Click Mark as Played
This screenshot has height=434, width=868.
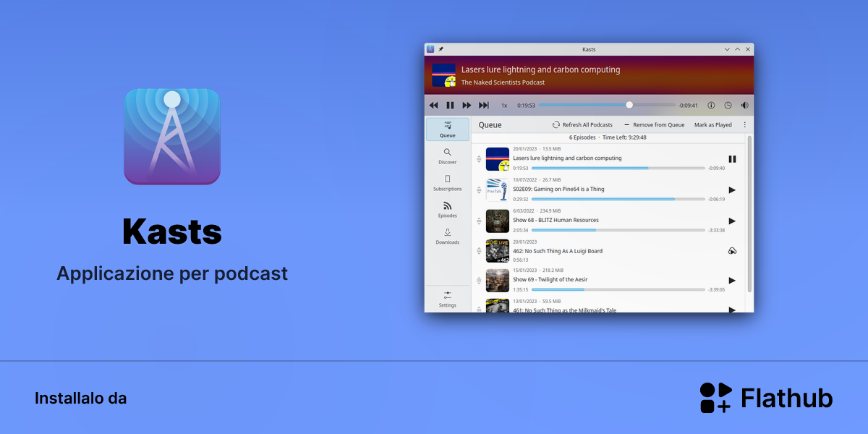click(x=713, y=125)
